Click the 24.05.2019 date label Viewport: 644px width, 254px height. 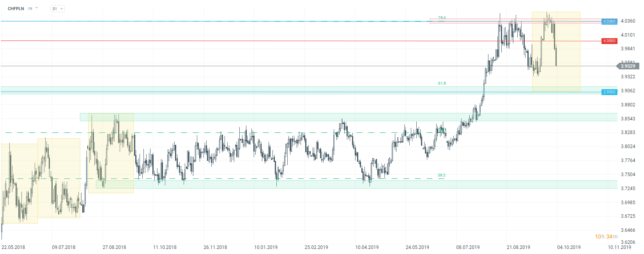(x=417, y=247)
